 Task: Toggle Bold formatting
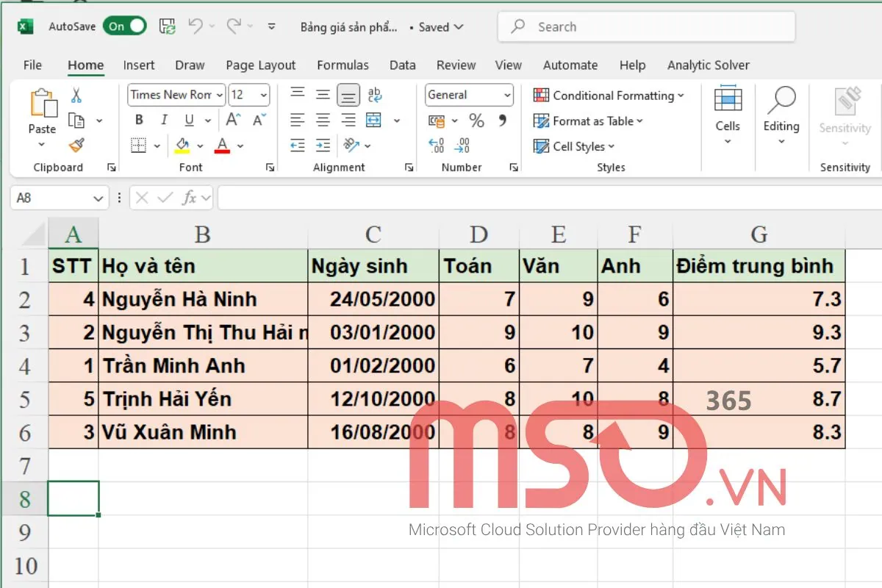(140, 121)
